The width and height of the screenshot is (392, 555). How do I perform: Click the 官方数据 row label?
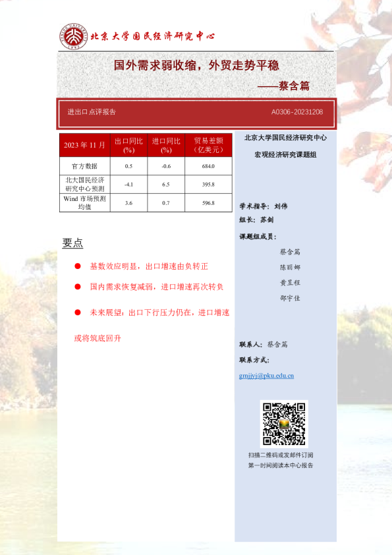84,166
